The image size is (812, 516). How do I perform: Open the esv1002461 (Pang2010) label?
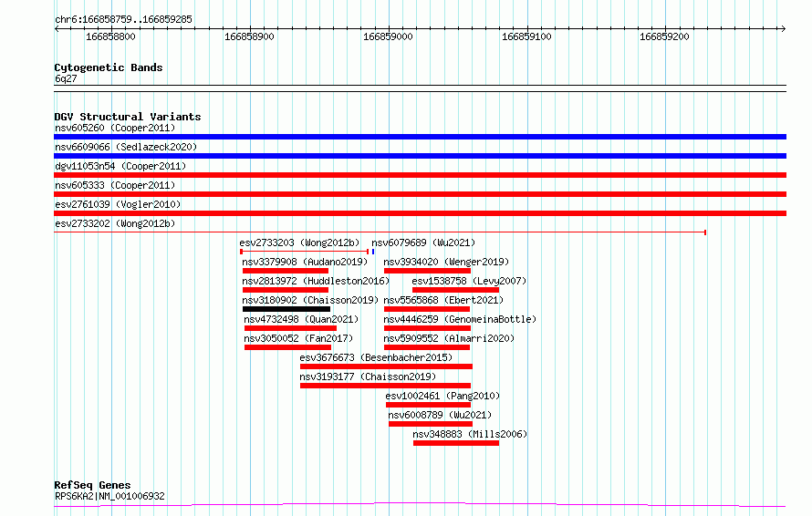point(442,396)
